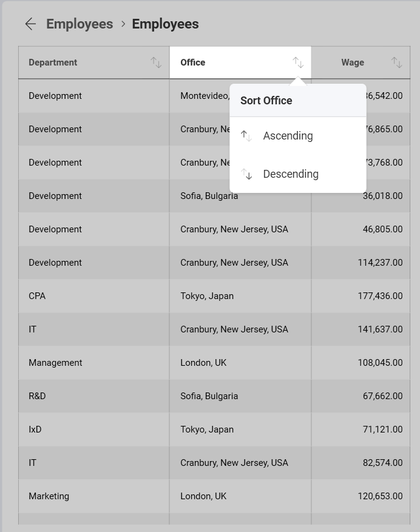This screenshot has height=532, width=420.
Task: Click the Wage column header label
Action: 353,62
